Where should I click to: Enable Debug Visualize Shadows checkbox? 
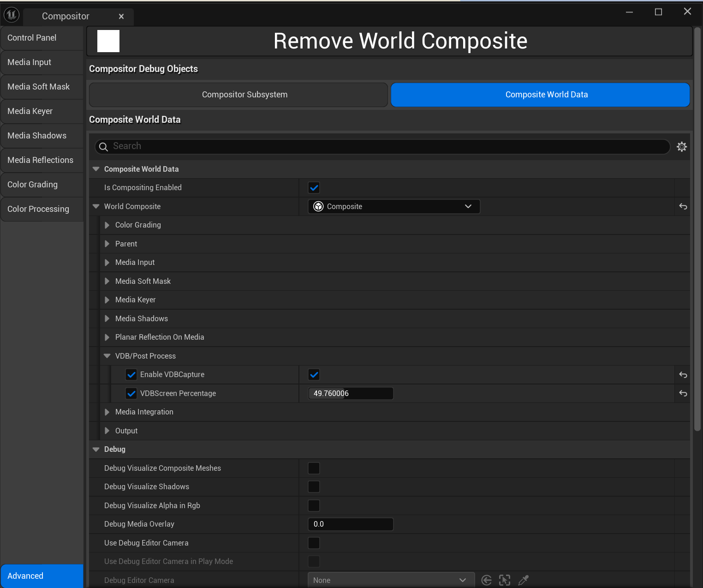314,487
